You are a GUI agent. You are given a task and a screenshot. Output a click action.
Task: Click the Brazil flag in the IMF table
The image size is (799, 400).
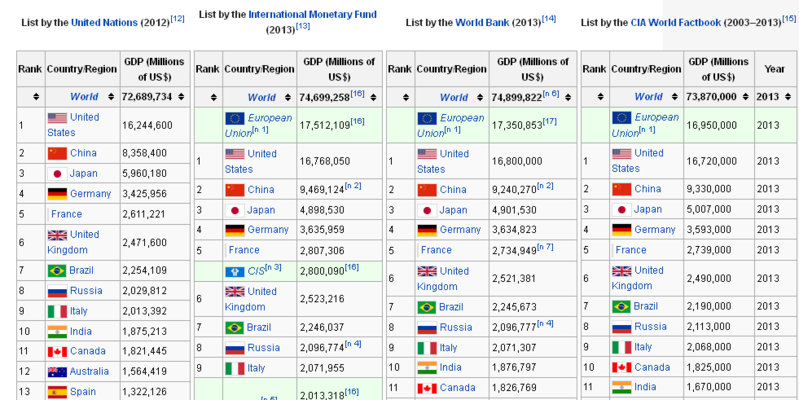[x=235, y=328]
